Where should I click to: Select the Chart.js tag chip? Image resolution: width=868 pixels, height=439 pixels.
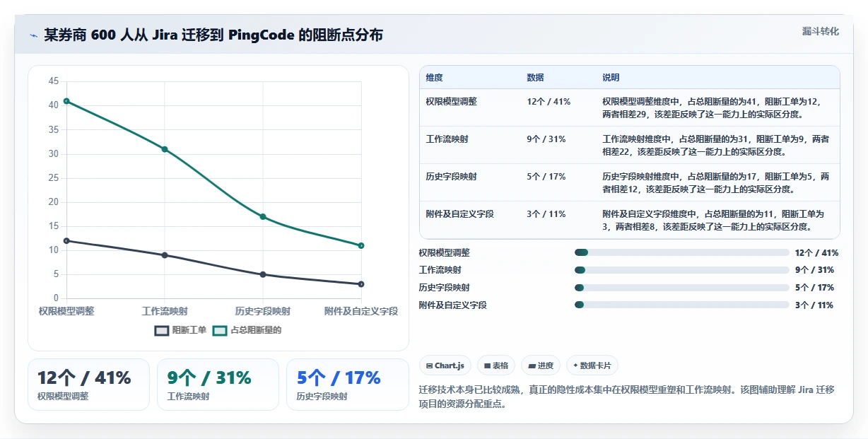tap(446, 365)
